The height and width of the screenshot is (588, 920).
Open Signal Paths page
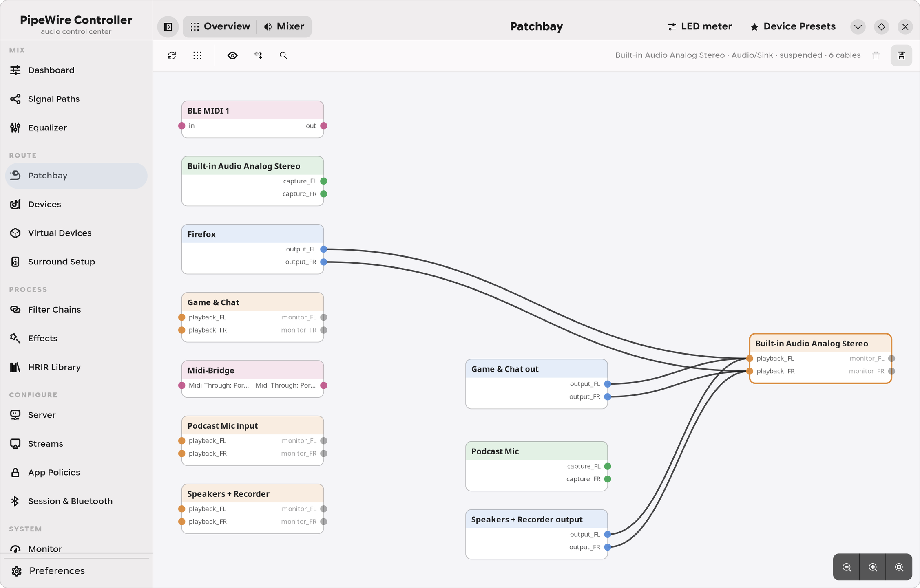76,99
